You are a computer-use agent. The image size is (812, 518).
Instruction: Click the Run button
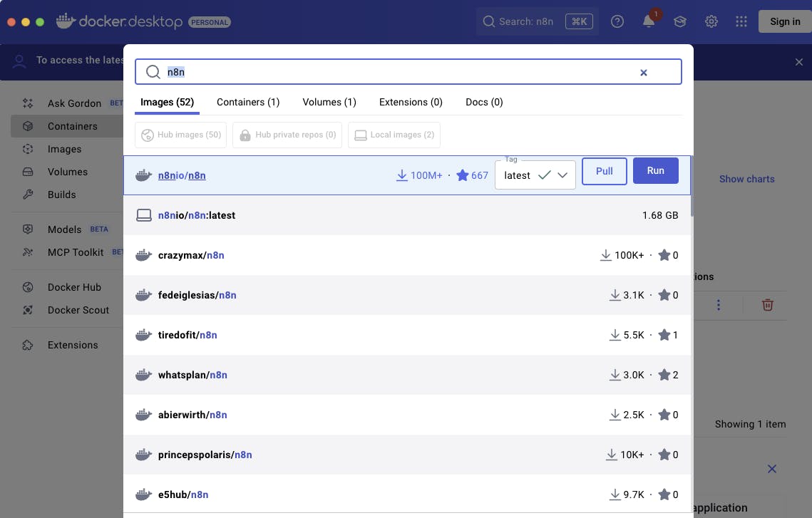656,171
